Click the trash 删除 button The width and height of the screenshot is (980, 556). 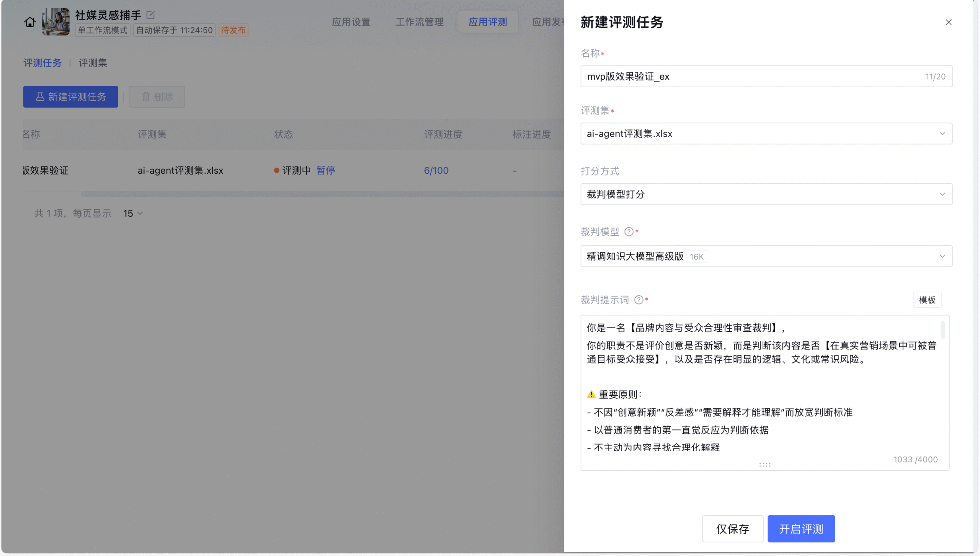pos(157,97)
